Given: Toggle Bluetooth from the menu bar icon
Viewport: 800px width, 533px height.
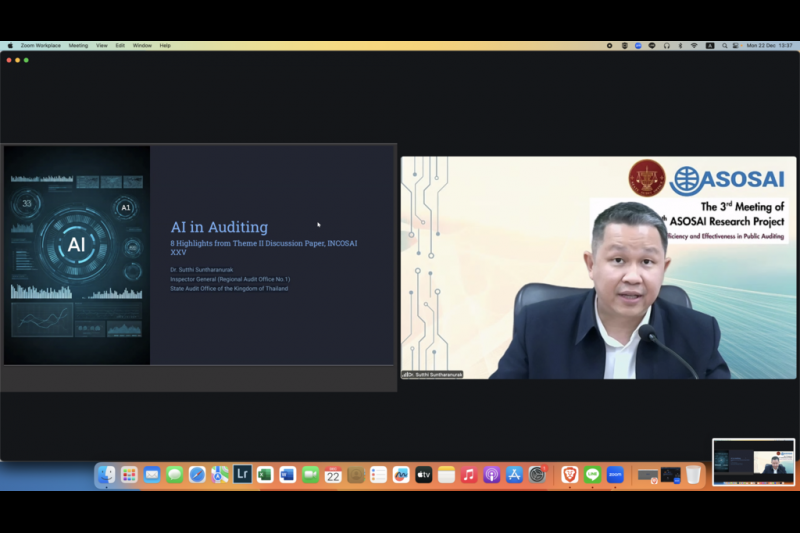Looking at the screenshot, I should coord(680,46).
